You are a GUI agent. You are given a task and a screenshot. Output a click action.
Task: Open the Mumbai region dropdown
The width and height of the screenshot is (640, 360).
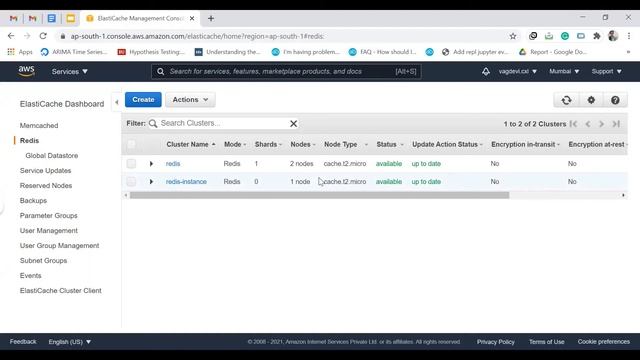[x=564, y=71]
